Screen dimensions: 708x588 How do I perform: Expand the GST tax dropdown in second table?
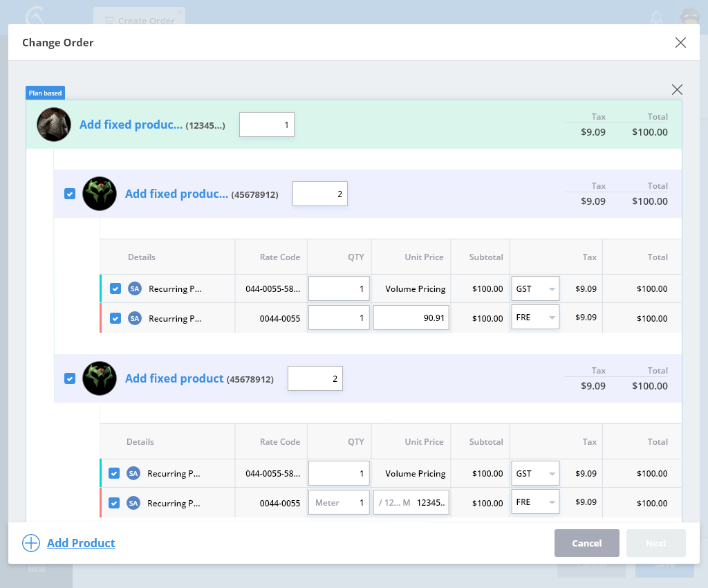[x=535, y=473]
